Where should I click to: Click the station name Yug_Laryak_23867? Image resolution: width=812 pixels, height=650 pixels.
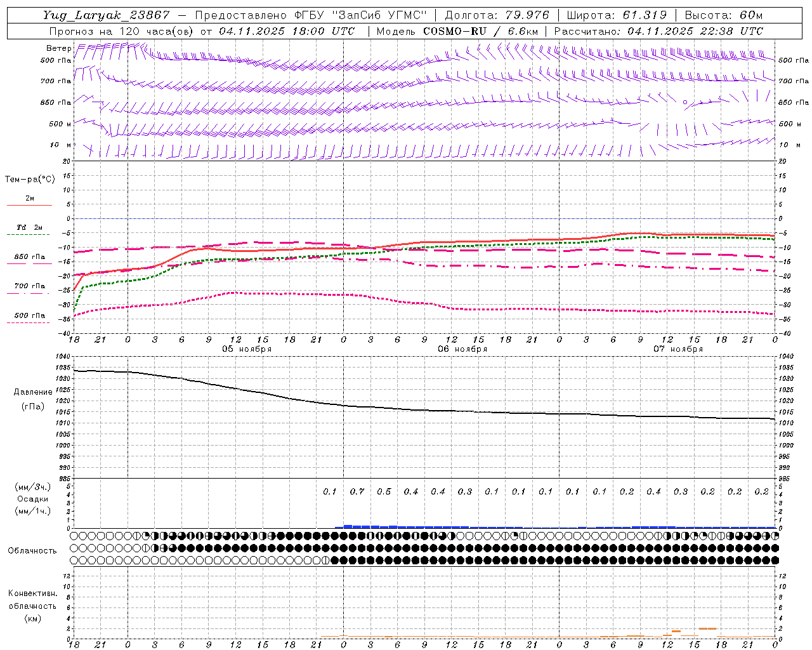[x=107, y=15]
